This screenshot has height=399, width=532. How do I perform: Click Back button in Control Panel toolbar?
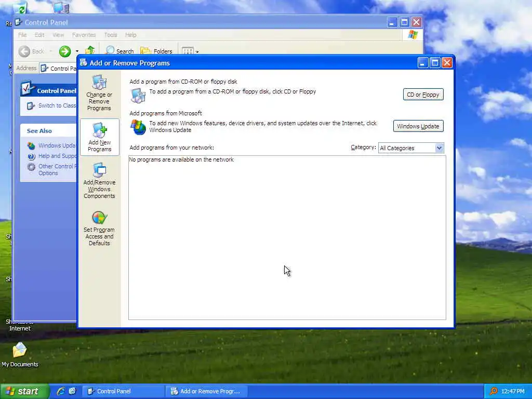coord(31,51)
